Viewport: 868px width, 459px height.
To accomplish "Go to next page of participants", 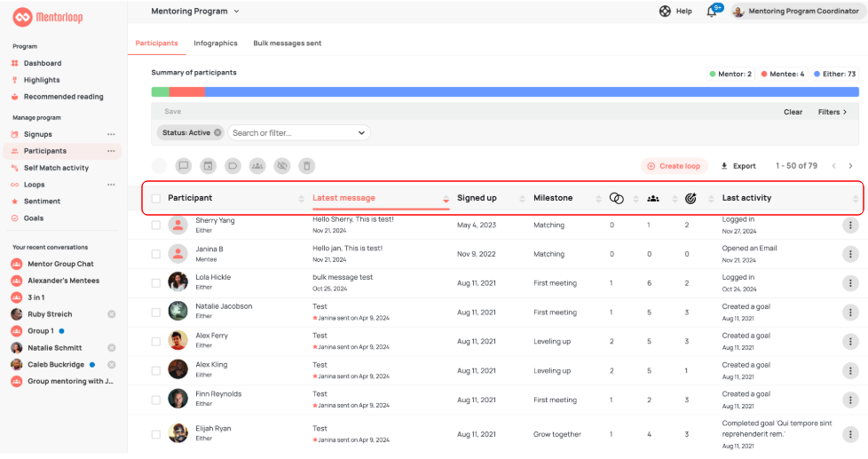I will [x=851, y=166].
